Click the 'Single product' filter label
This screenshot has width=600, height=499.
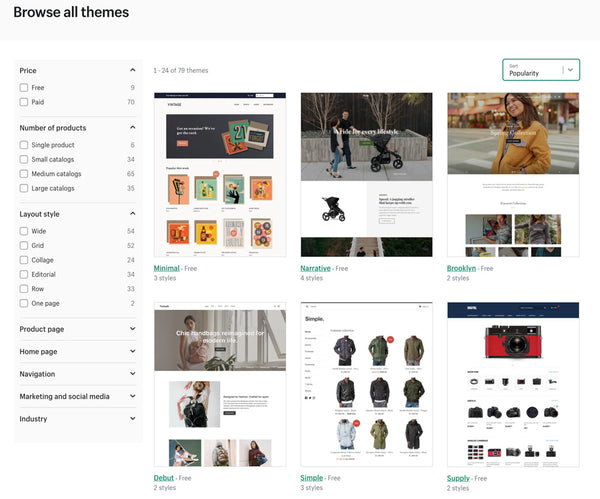coord(53,145)
